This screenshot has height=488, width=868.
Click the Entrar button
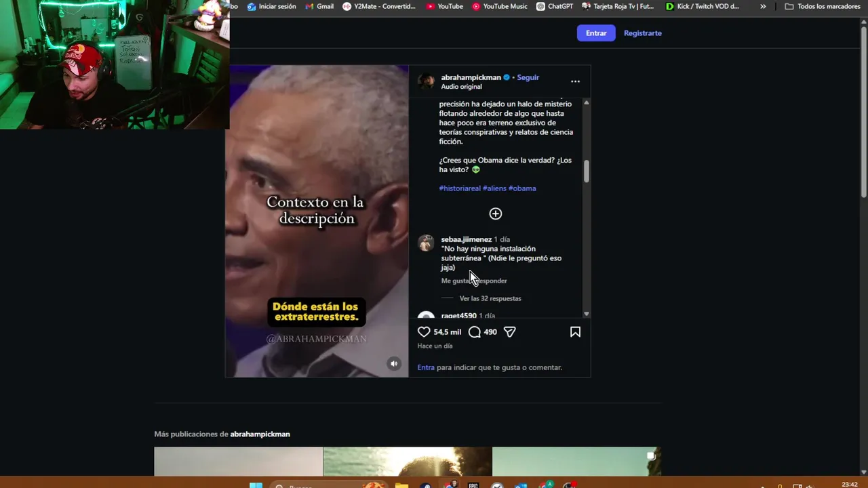pos(596,33)
